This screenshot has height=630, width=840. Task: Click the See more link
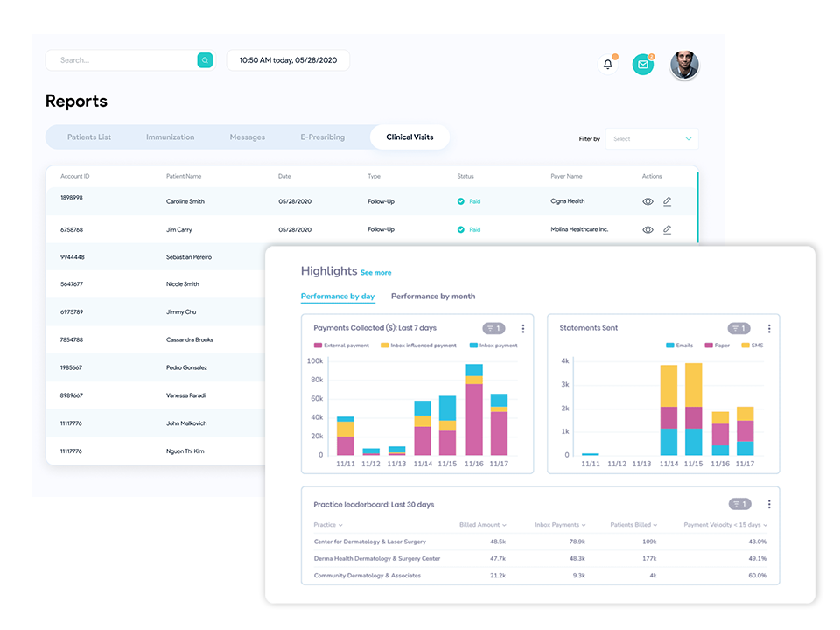click(x=375, y=273)
